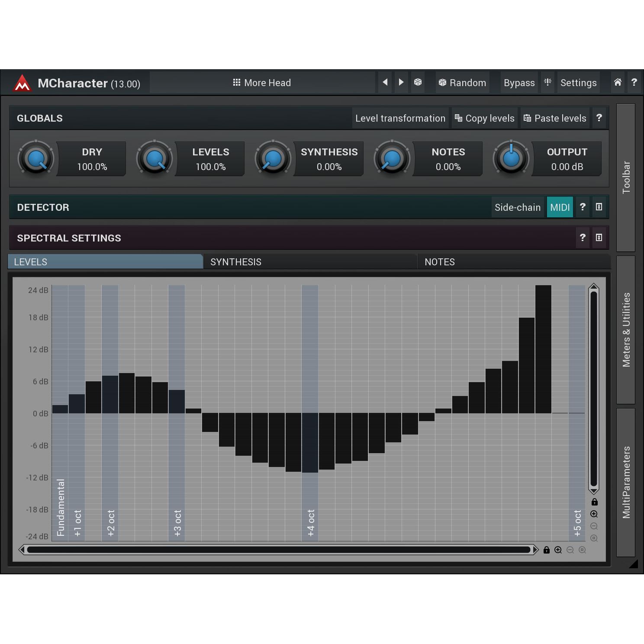Open the Globals section help question mark

pos(599,118)
